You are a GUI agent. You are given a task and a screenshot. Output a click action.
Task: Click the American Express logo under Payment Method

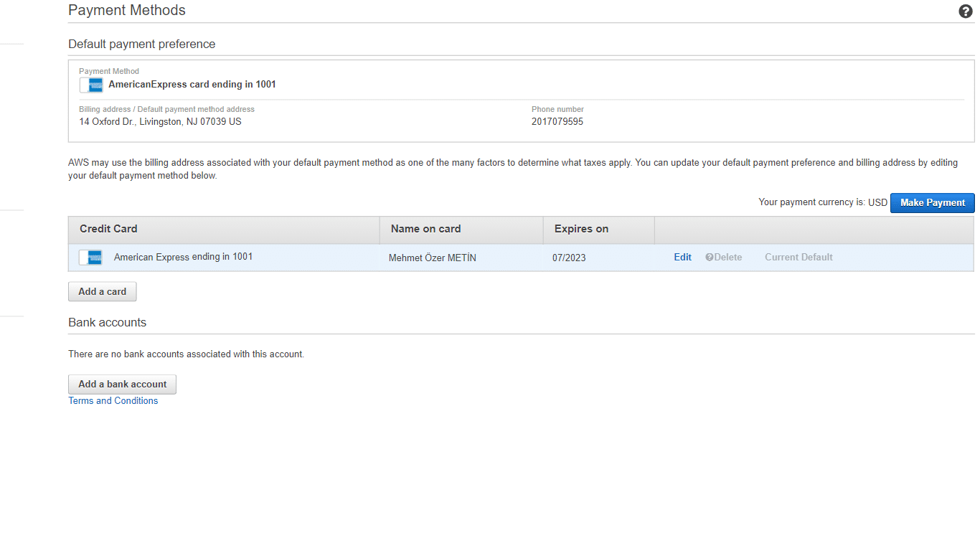[x=91, y=85]
